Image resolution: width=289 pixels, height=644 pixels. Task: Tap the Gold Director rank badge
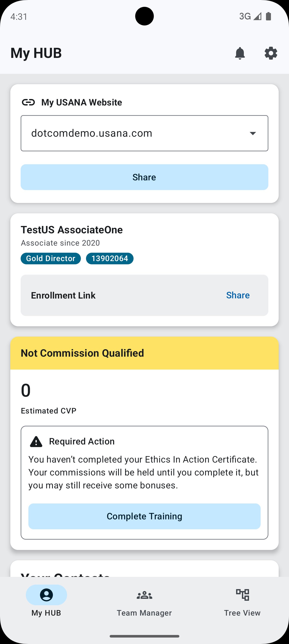click(51, 259)
